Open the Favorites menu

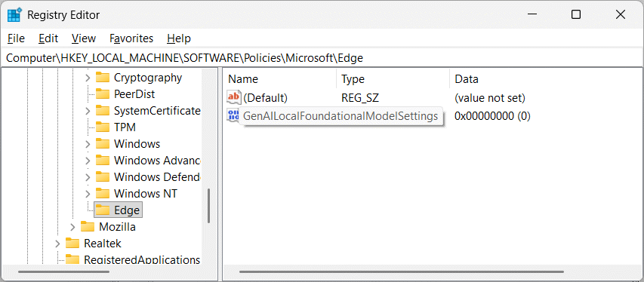tap(131, 38)
